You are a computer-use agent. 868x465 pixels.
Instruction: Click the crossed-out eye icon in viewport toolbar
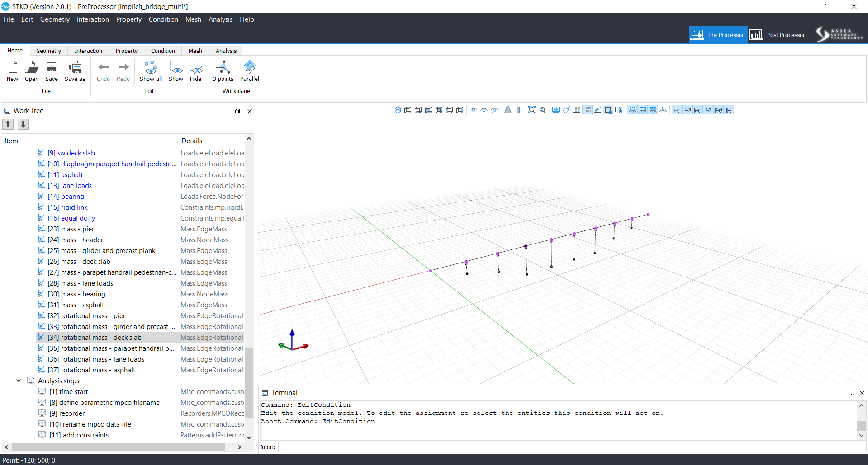(494, 110)
